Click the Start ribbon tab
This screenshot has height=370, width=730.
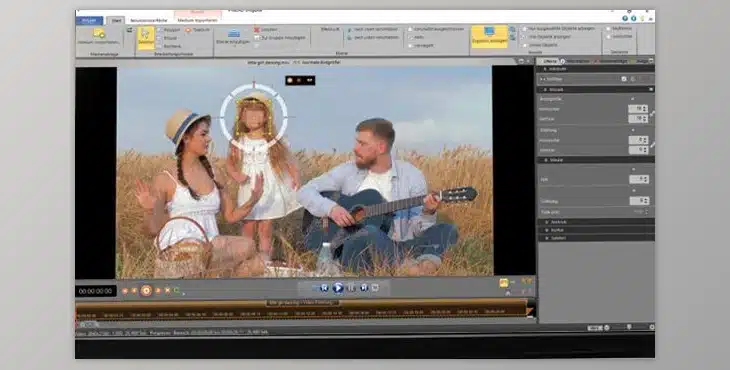pos(115,20)
